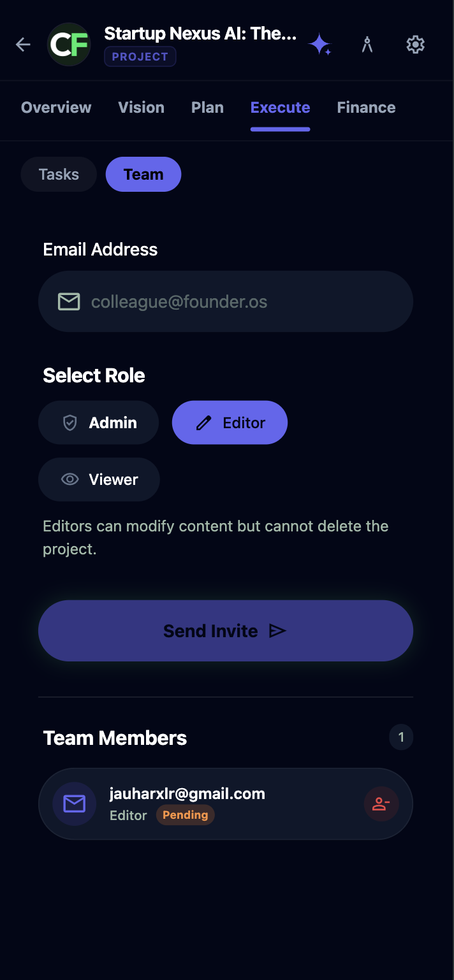Open the Vision tab
The image size is (454, 980).
(141, 108)
